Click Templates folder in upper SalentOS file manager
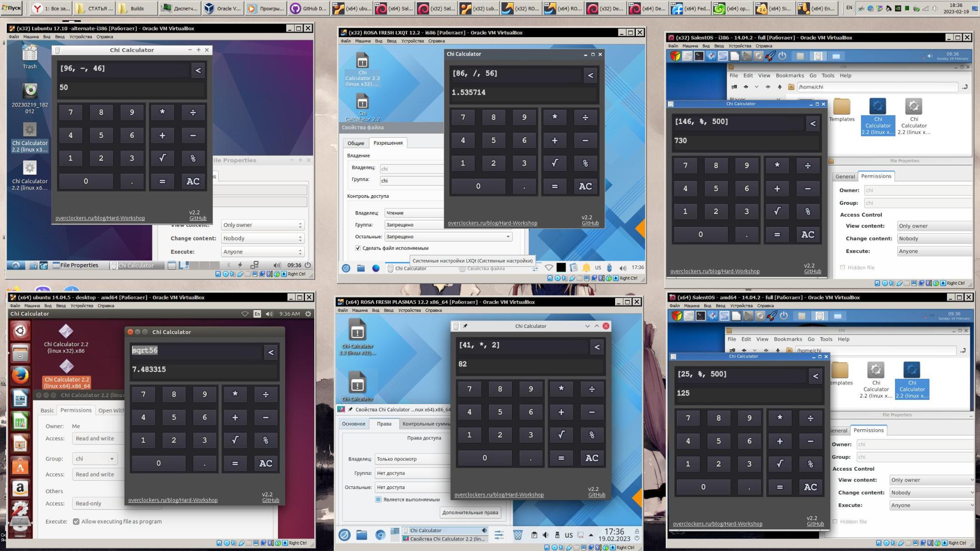The width and height of the screenshot is (980, 551). [841, 110]
